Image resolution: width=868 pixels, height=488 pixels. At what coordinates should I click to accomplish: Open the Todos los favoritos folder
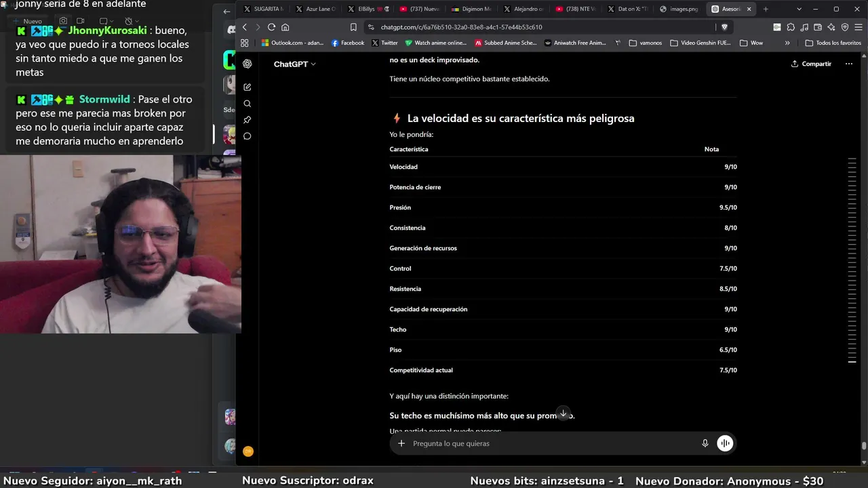tap(833, 43)
